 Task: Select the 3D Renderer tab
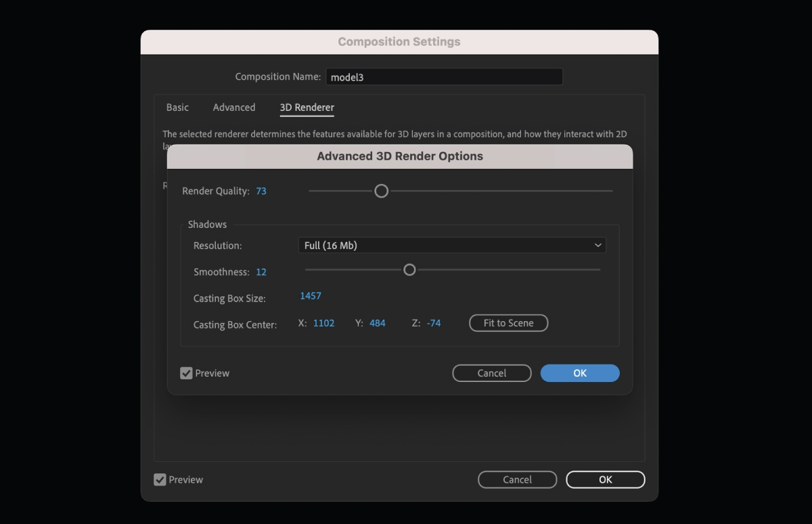tap(307, 107)
